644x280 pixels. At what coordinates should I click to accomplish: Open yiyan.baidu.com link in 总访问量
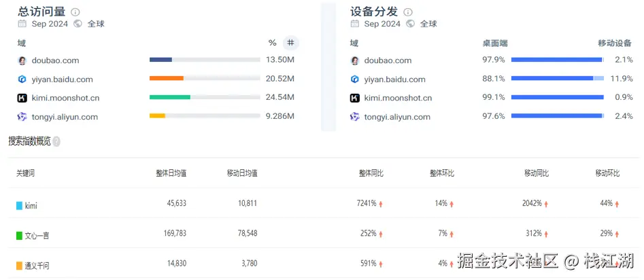(x=63, y=80)
